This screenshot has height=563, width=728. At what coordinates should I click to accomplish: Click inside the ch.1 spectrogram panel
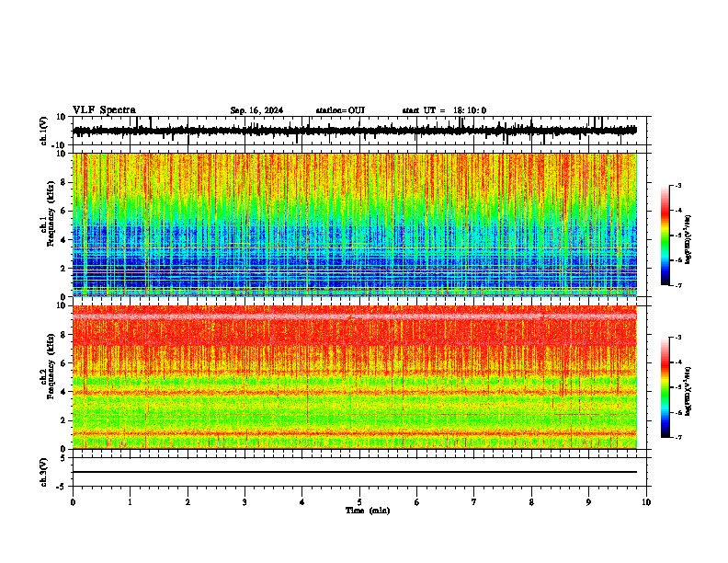coord(354,224)
